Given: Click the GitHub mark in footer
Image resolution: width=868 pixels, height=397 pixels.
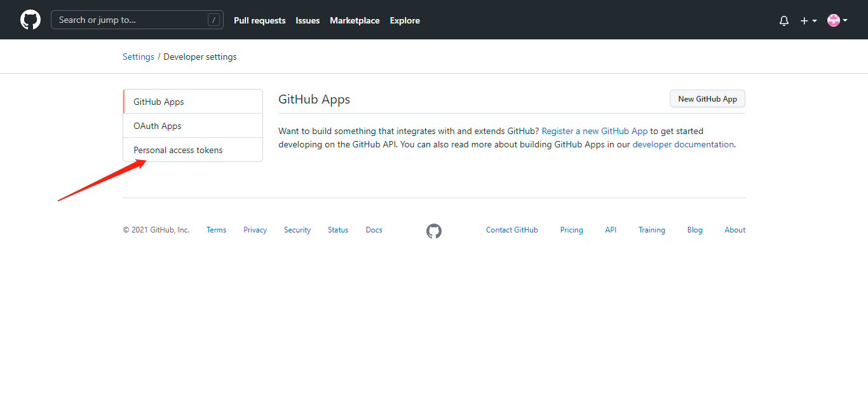Looking at the screenshot, I should pos(434,231).
